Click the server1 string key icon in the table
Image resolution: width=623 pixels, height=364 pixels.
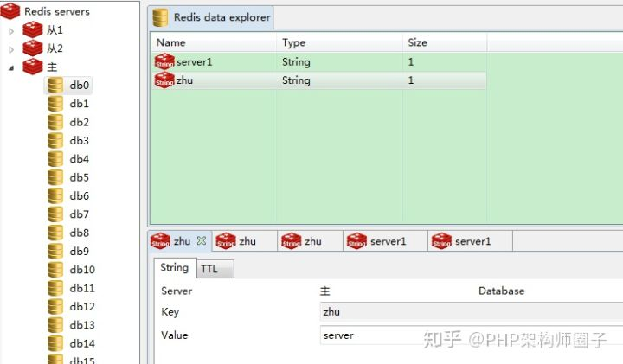(164, 62)
